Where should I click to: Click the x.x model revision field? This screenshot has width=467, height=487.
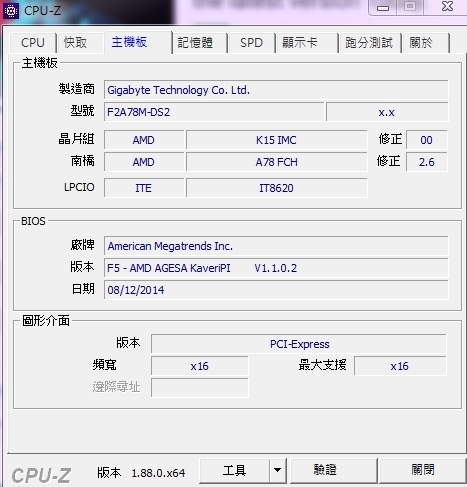pyautogui.click(x=387, y=112)
